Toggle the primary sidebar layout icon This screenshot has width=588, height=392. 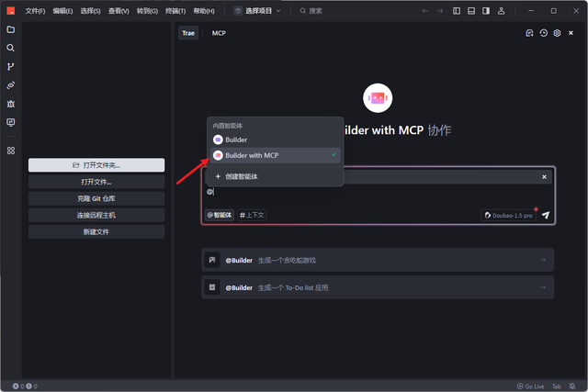(457, 11)
